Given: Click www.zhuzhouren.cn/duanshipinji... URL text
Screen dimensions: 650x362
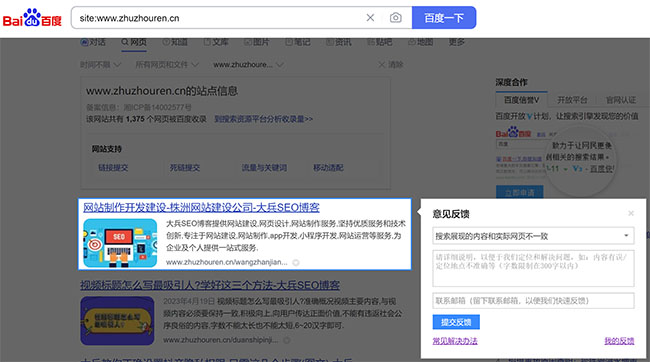Looking at the screenshot, I should click(221, 340).
